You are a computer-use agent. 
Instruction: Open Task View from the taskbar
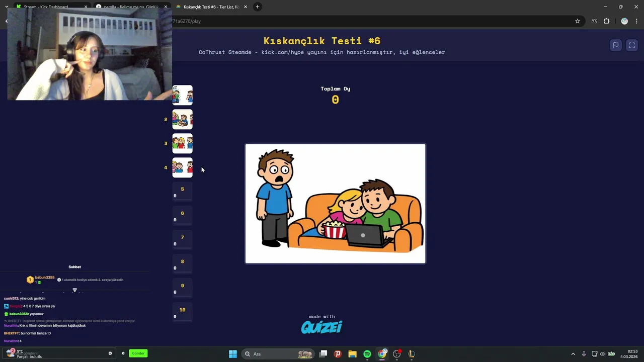pyautogui.click(x=324, y=354)
